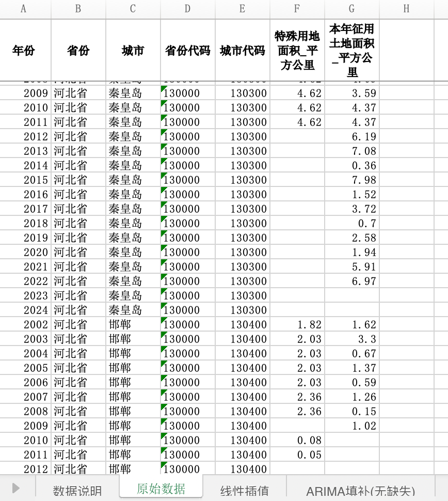Select the 0.36 value in the 2014 row
Viewport: 448px width, 501px height.
point(352,165)
